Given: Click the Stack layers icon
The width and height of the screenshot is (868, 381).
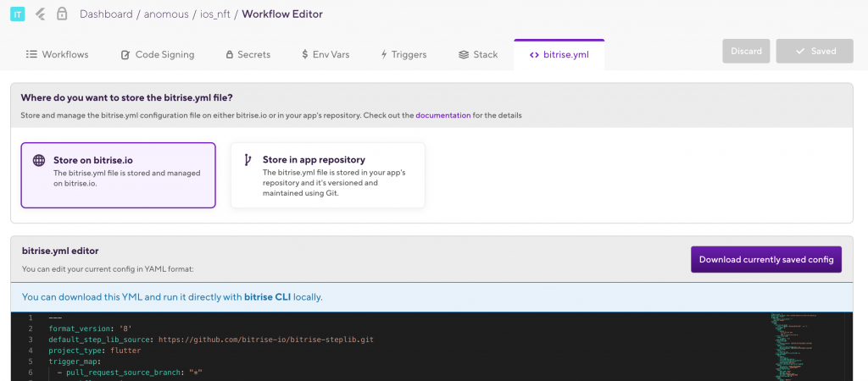Looking at the screenshot, I should point(464,54).
